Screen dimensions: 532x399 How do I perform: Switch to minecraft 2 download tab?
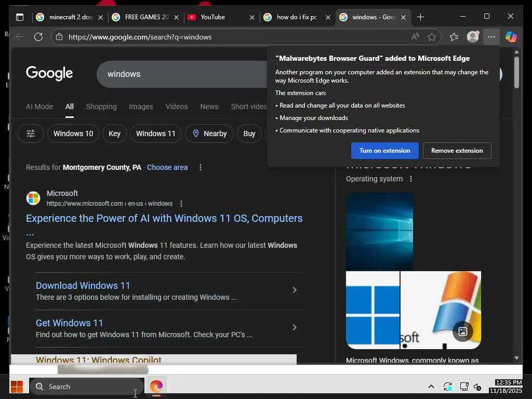70,17
